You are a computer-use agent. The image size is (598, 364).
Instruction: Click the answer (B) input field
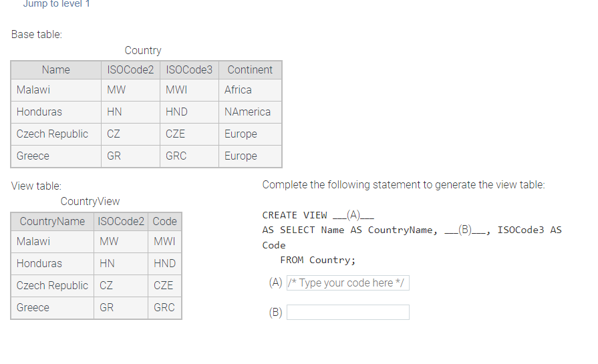[x=348, y=312]
